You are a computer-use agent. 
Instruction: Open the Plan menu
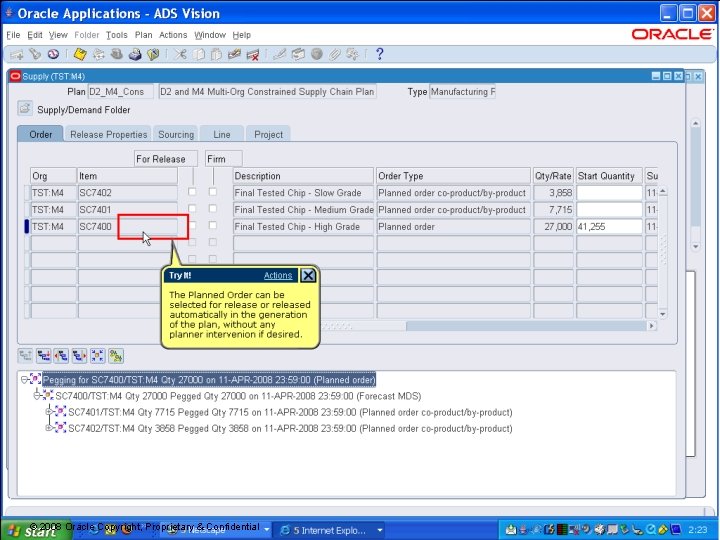click(x=143, y=35)
